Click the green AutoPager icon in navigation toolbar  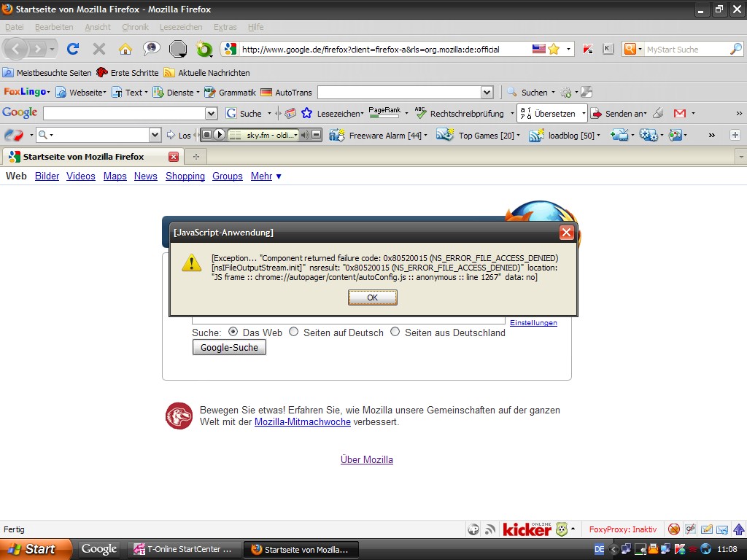204,49
